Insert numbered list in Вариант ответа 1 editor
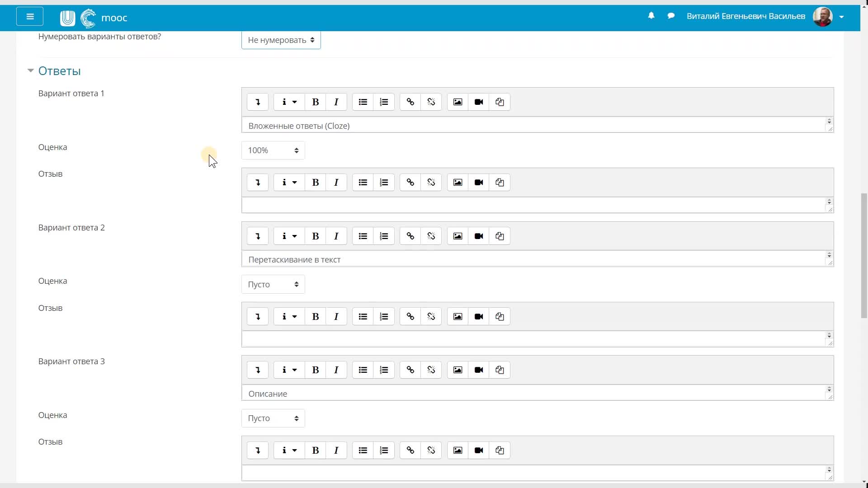Viewport: 868px width, 488px height. 384,102
